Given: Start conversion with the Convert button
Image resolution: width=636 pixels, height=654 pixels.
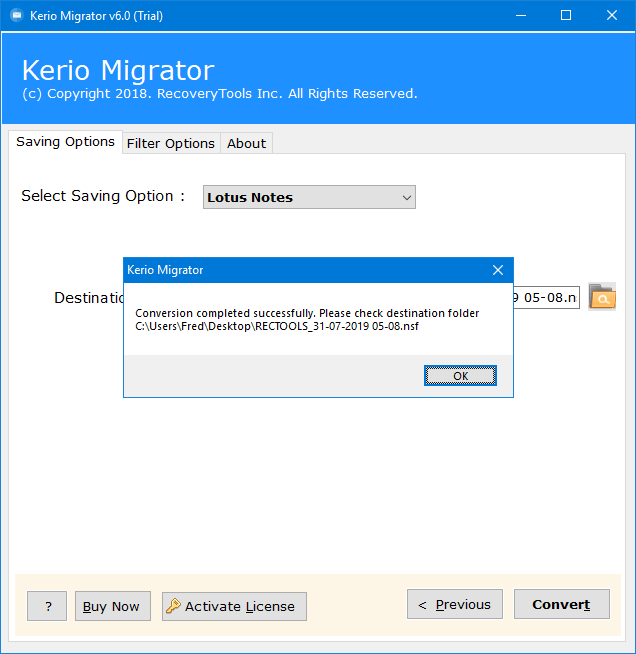Looking at the screenshot, I should coord(561,604).
